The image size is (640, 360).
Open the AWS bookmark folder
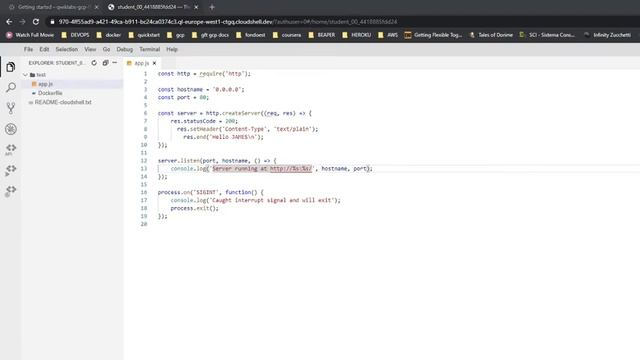(x=388, y=35)
